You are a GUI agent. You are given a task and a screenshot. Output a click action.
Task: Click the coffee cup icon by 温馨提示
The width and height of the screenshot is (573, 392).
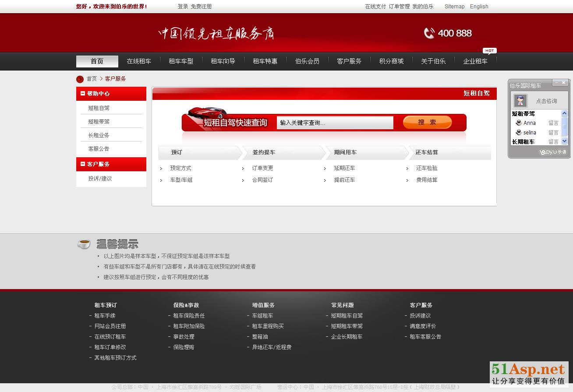[x=84, y=244]
